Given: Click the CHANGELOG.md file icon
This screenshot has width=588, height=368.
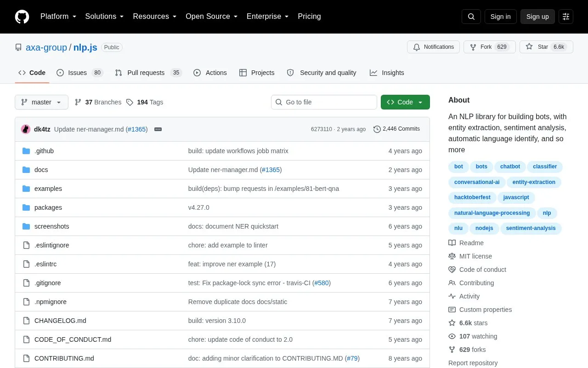Looking at the screenshot, I should [x=26, y=321].
